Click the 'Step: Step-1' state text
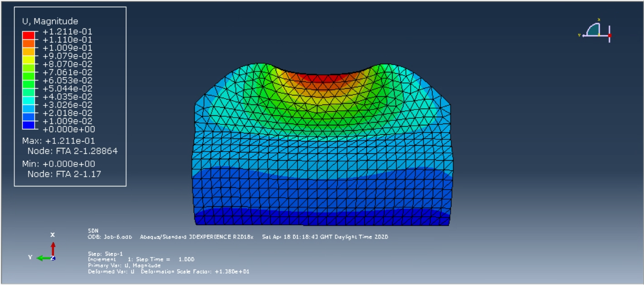 (x=105, y=254)
